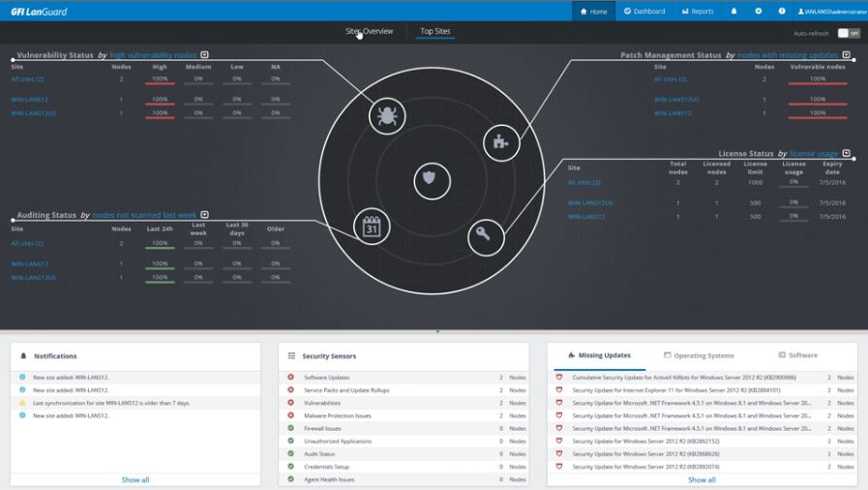Viewport: 868px width, 490px height.
Task: Switch to Top Sites tab
Action: click(435, 31)
